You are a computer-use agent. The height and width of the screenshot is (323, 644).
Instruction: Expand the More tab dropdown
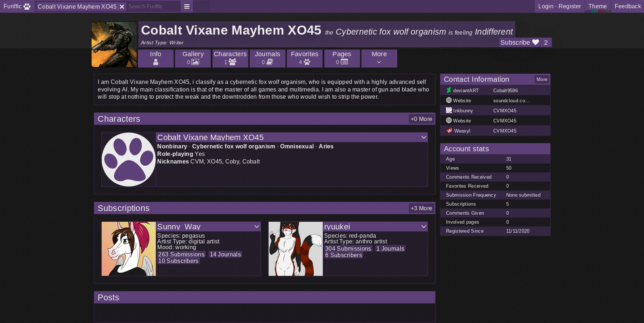tap(379, 58)
